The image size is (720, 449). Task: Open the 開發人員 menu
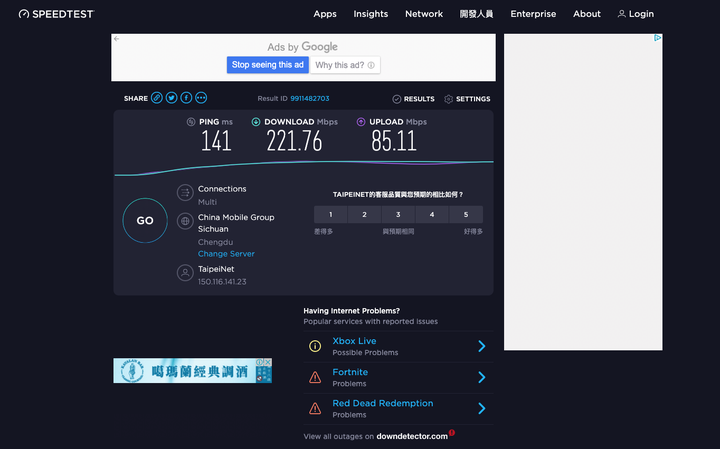click(476, 14)
